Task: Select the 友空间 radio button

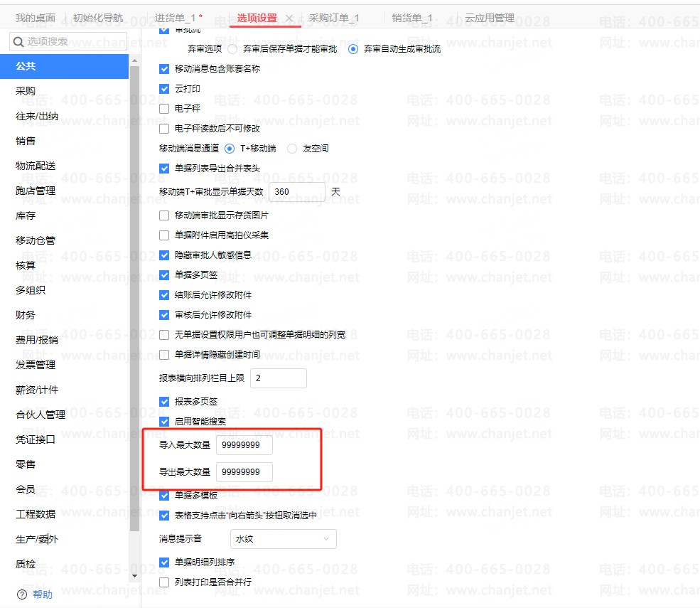Action: [292, 149]
